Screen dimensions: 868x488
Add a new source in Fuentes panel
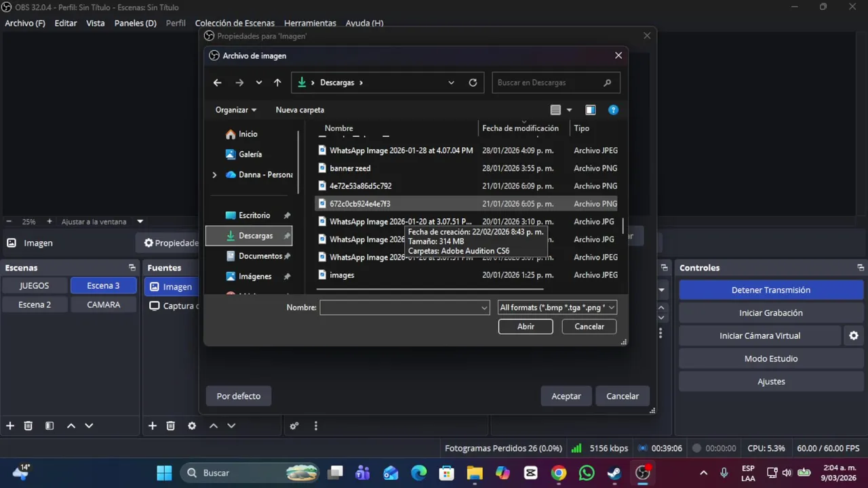pos(153,426)
